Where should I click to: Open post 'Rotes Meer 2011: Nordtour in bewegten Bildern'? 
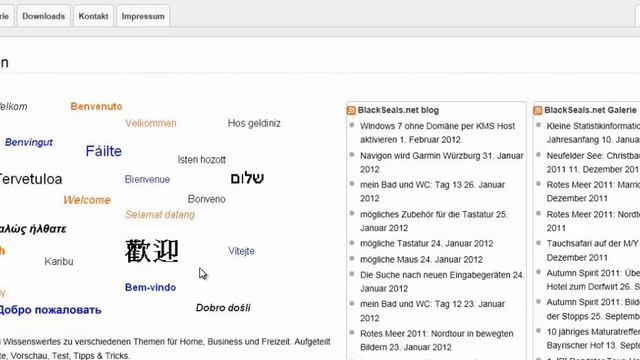click(437, 340)
